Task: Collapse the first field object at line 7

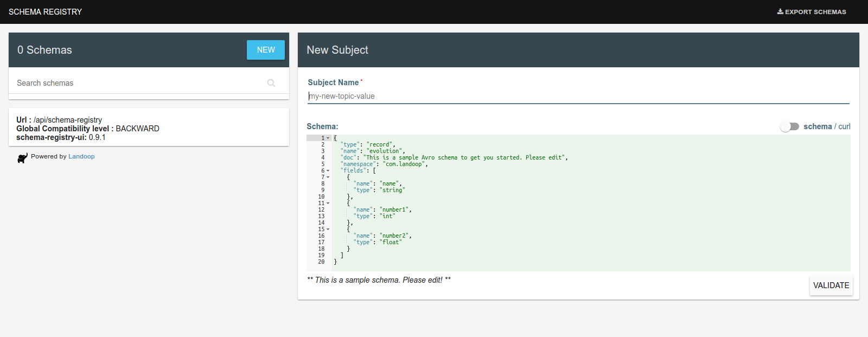Action: [x=328, y=177]
